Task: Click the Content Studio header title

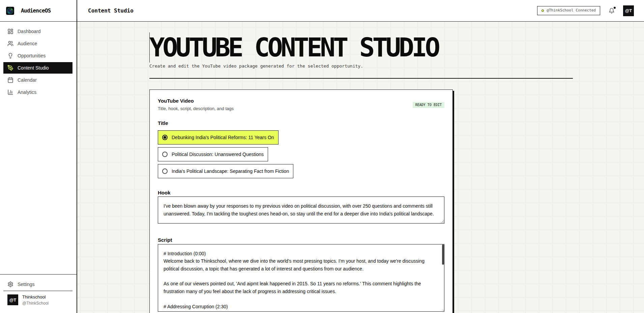Action: coord(111,11)
